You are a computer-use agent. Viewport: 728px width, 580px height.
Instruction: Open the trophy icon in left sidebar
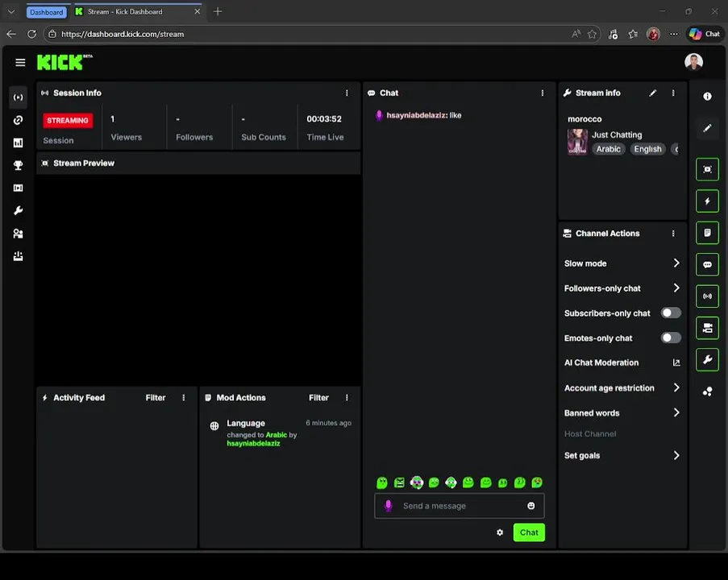(x=18, y=165)
